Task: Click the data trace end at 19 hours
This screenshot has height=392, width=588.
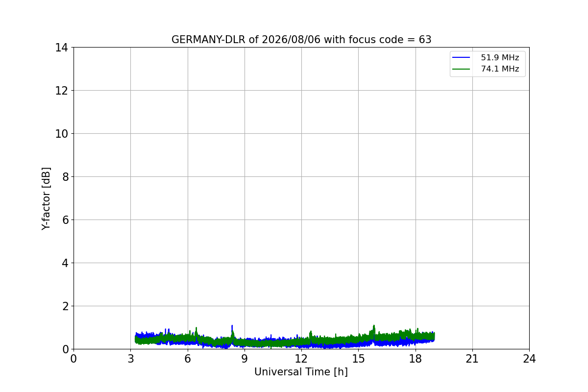Action: point(434,337)
